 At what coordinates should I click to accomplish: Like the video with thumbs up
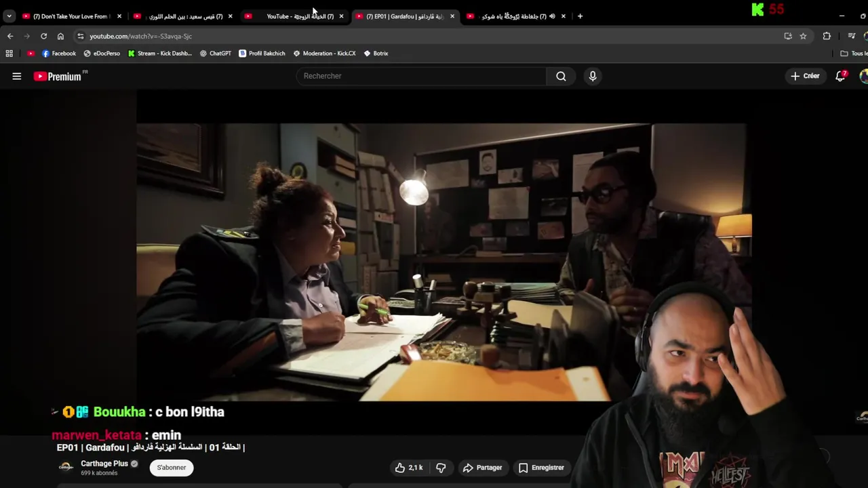coord(409,468)
